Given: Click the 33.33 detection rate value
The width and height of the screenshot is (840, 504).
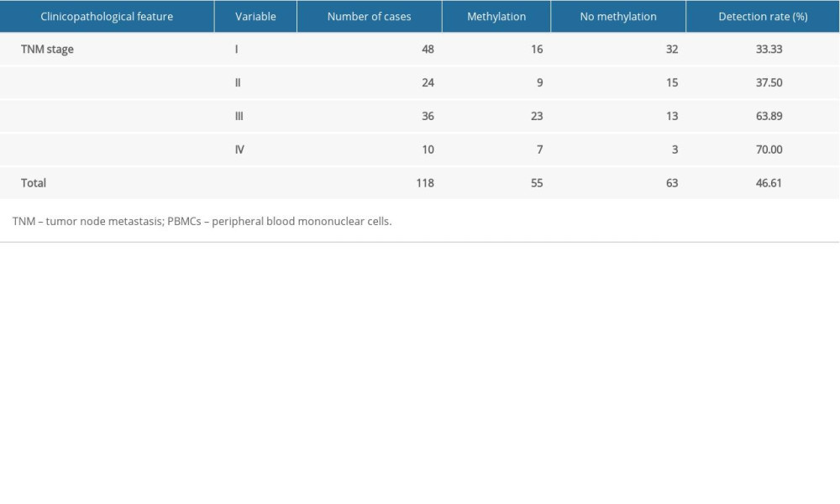Looking at the screenshot, I should [769, 50].
